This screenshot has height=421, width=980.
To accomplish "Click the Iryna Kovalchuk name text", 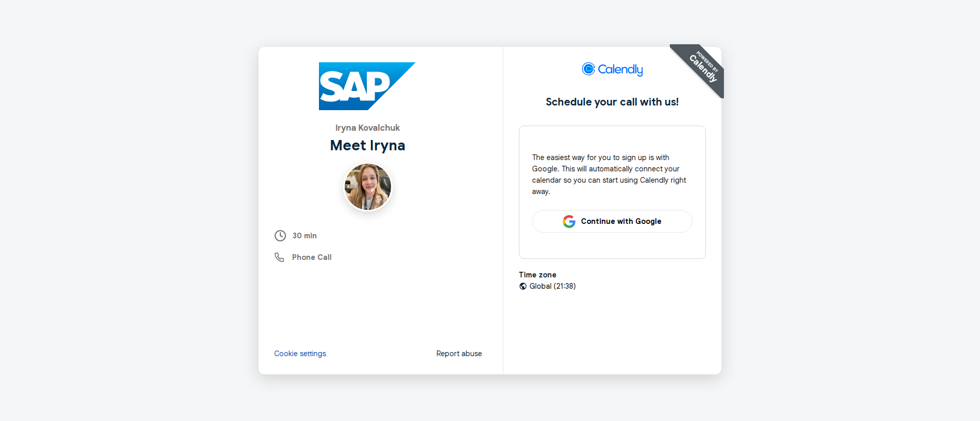I will 367,128.
